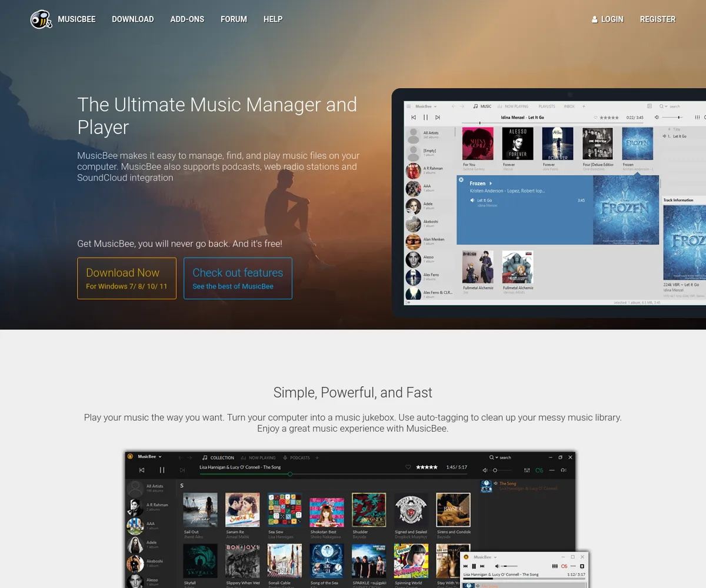Expand the MusicBee dropdown in dark-themed player
This screenshot has width=706, height=588.
(159, 457)
